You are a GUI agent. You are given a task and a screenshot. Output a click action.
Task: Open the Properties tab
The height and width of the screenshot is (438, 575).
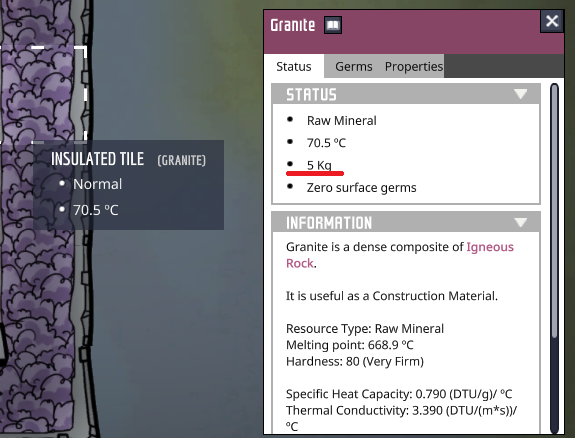point(414,66)
